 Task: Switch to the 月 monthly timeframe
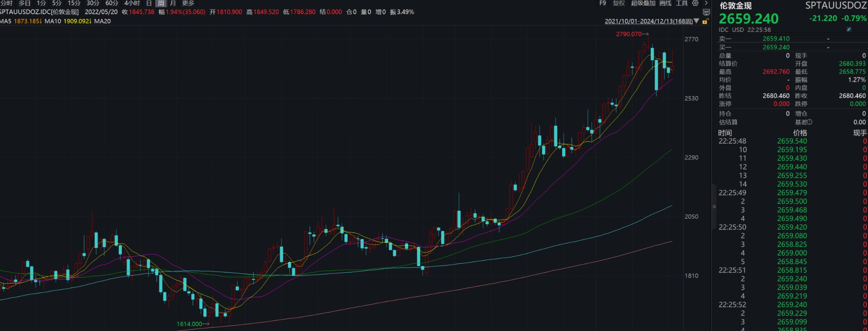(173, 3)
